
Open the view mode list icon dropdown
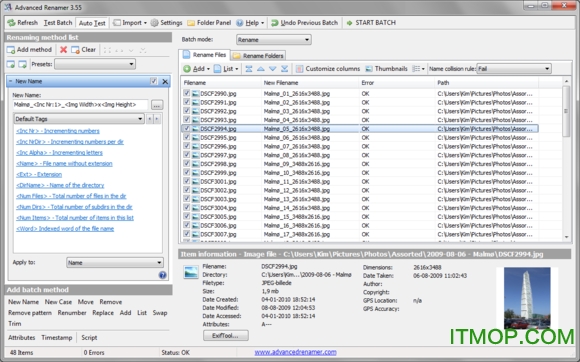(418, 69)
